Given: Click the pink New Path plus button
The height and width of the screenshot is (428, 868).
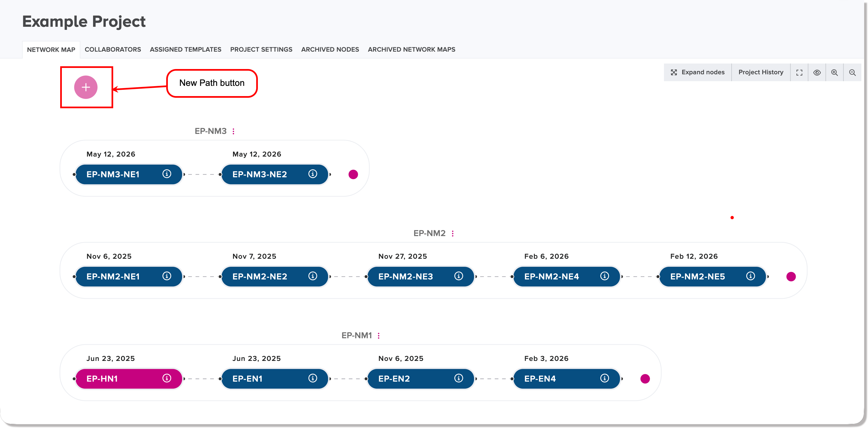Looking at the screenshot, I should [86, 87].
